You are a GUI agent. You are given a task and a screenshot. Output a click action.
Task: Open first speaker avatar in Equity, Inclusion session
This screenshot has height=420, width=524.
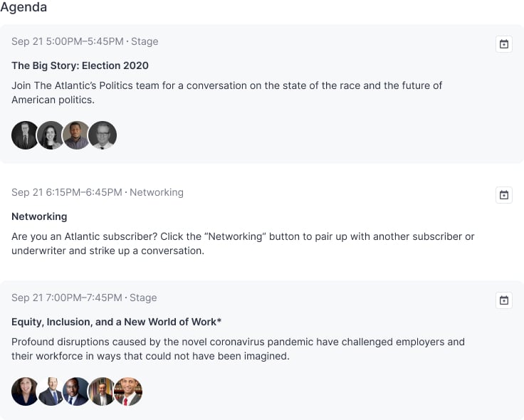[x=25, y=392]
